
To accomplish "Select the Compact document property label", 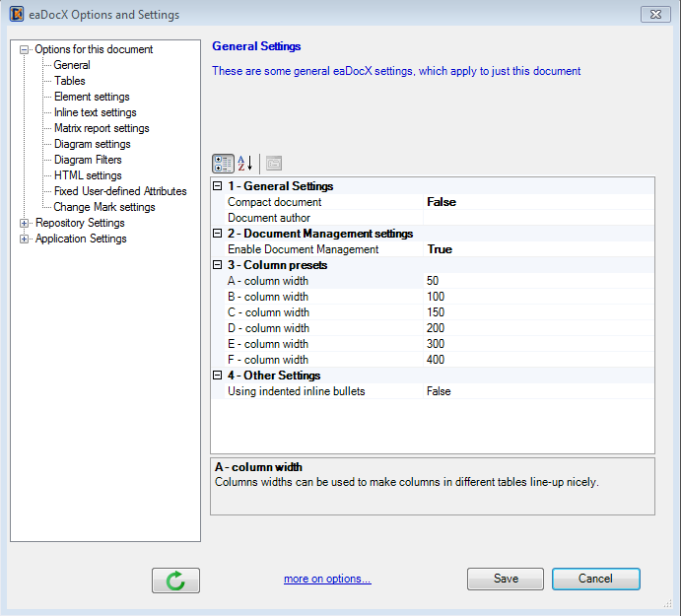I will click(x=275, y=202).
